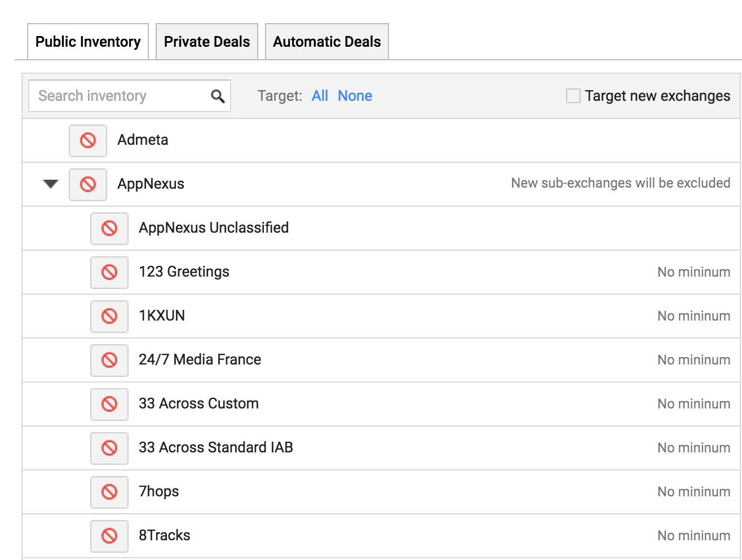Toggle the exclude icon for AppNexus
742x560 pixels.
click(x=88, y=184)
